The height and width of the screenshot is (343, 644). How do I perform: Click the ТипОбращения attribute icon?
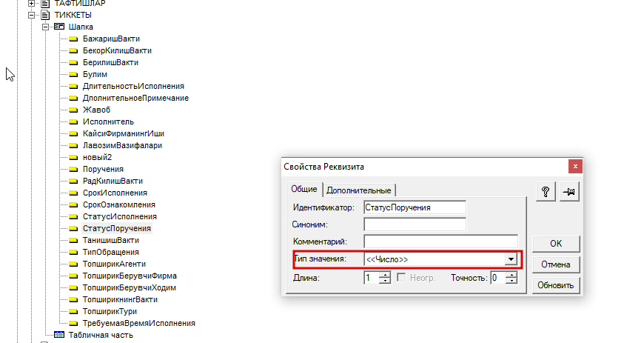73,252
